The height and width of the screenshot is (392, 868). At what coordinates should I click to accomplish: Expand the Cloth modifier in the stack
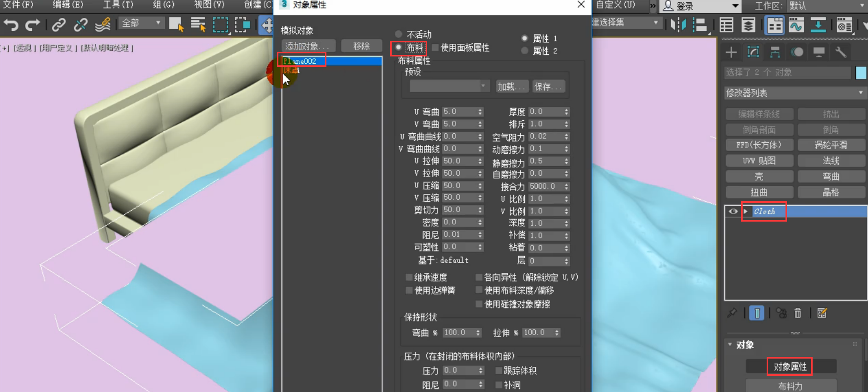click(746, 211)
